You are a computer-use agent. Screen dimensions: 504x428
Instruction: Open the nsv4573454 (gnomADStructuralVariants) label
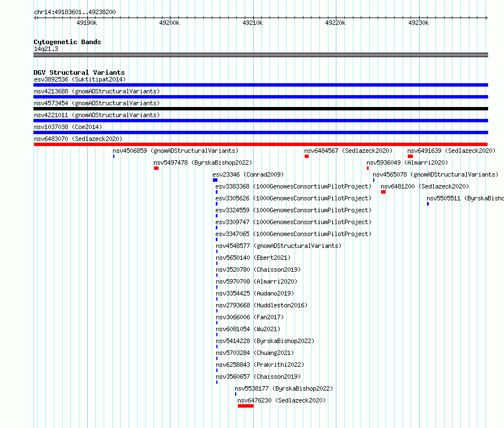pos(97,103)
